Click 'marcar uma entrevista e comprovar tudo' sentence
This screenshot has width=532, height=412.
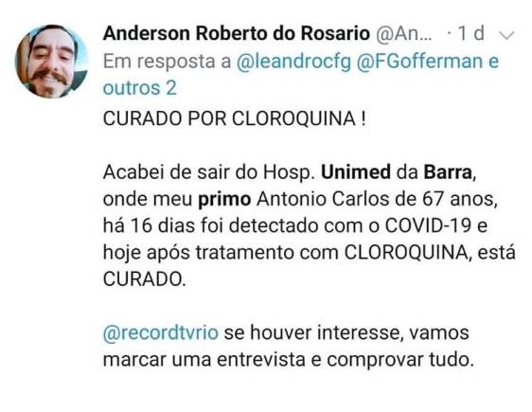point(289,359)
